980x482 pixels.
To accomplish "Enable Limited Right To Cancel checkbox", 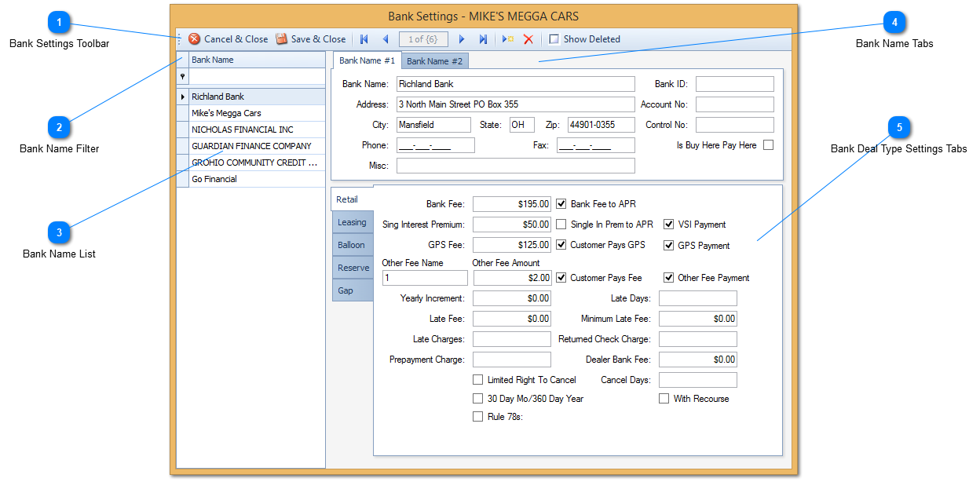I will coord(477,380).
